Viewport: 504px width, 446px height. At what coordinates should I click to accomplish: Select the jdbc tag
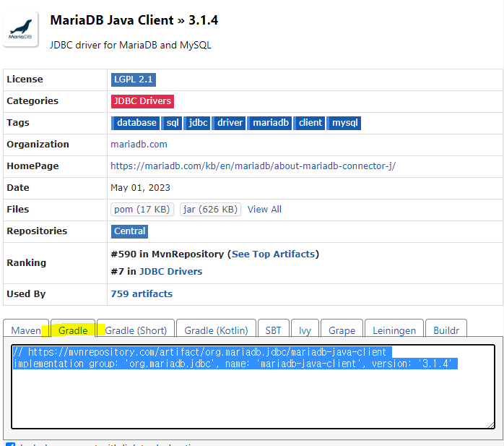[197, 123]
